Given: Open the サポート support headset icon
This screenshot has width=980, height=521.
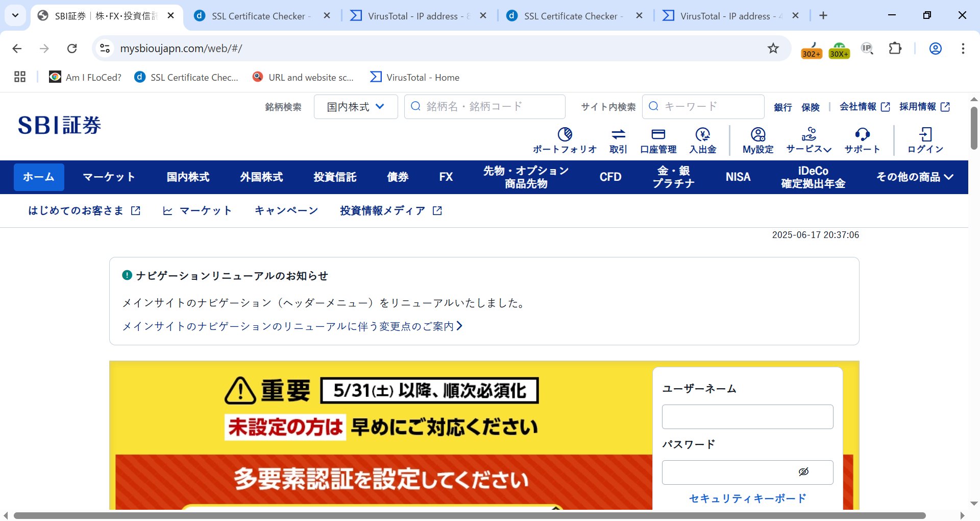Looking at the screenshot, I should pos(862,140).
